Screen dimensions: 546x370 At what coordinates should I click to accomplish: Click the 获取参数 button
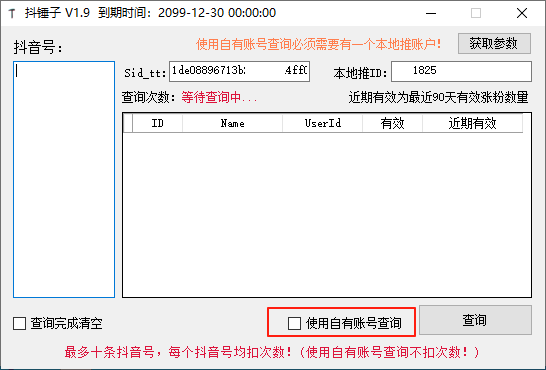click(x=494, y=44)
